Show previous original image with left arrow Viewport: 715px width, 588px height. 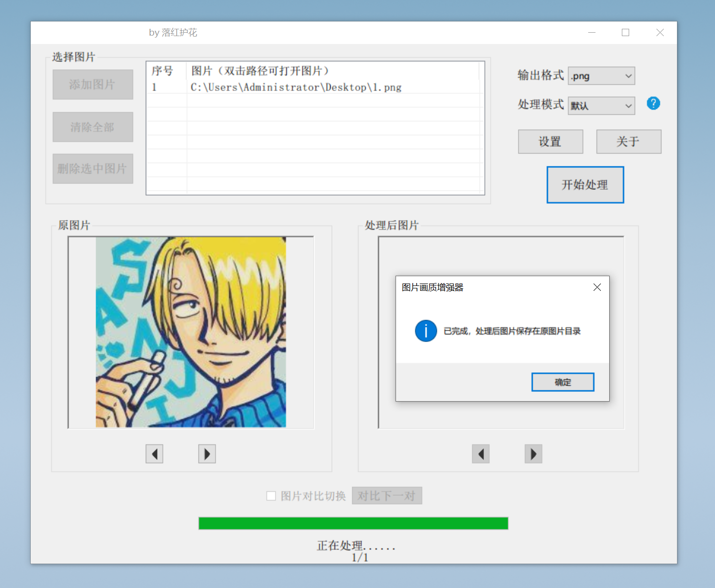click(155, 454)
